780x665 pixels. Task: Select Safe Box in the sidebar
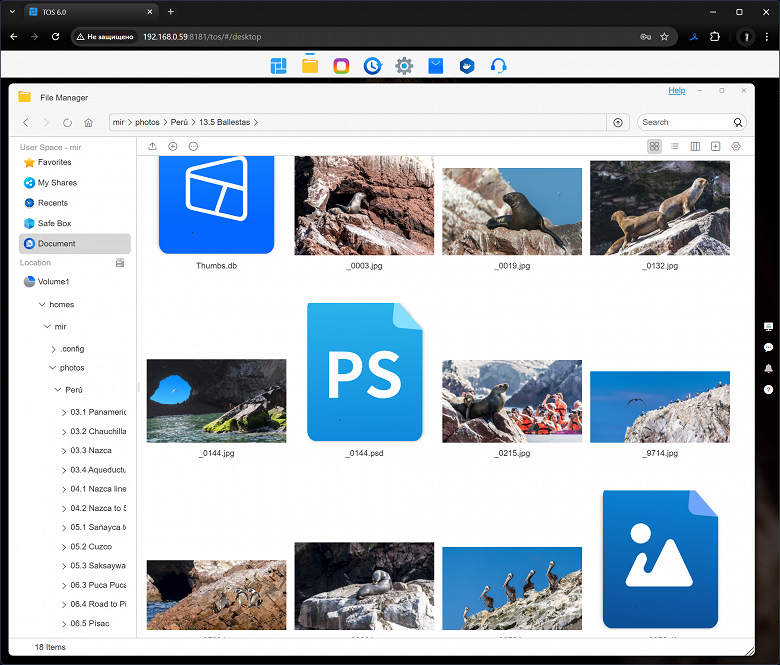(x=54, y=223)
